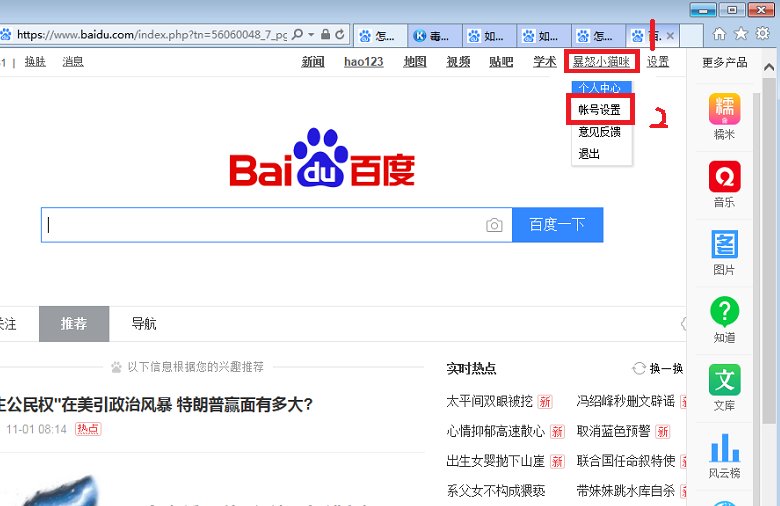Open hot topic 冯绍峰秒删文辟谣
Screen dimensions: 780x506
coord(626,401)
